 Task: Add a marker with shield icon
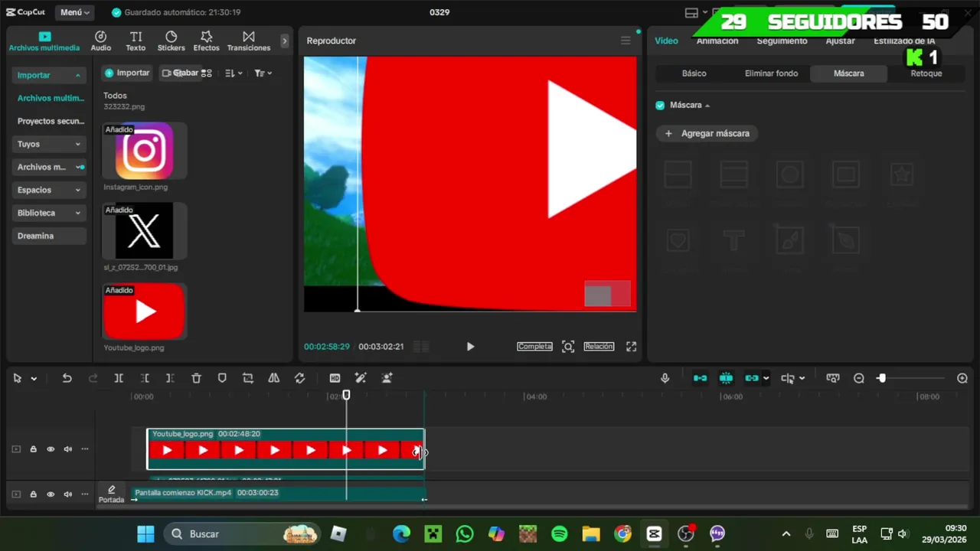point(222,378)
